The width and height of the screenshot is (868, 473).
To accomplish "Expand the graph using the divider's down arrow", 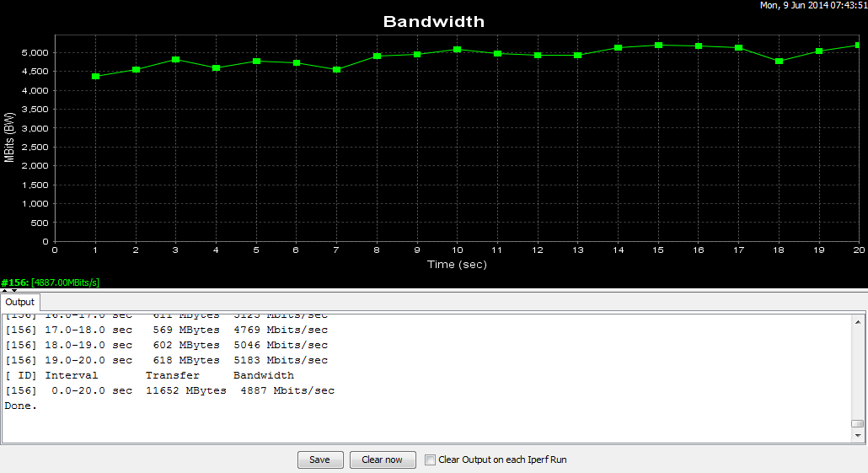I will 13,290.
